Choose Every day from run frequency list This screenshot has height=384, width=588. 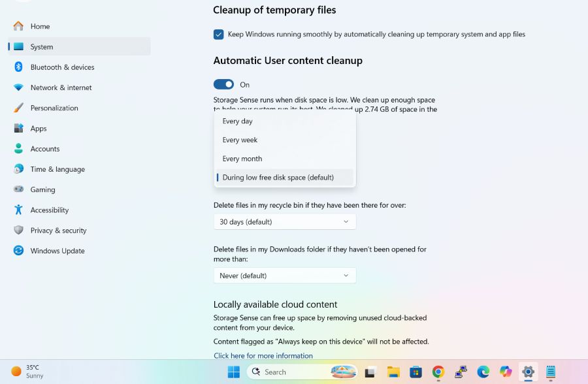(285, 121)
